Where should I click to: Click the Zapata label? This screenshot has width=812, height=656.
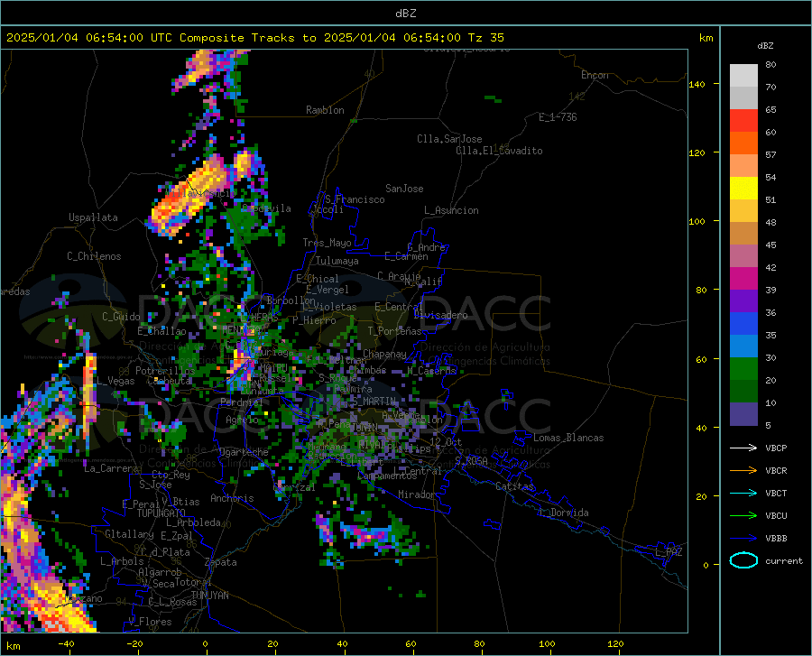click(221, 562)
